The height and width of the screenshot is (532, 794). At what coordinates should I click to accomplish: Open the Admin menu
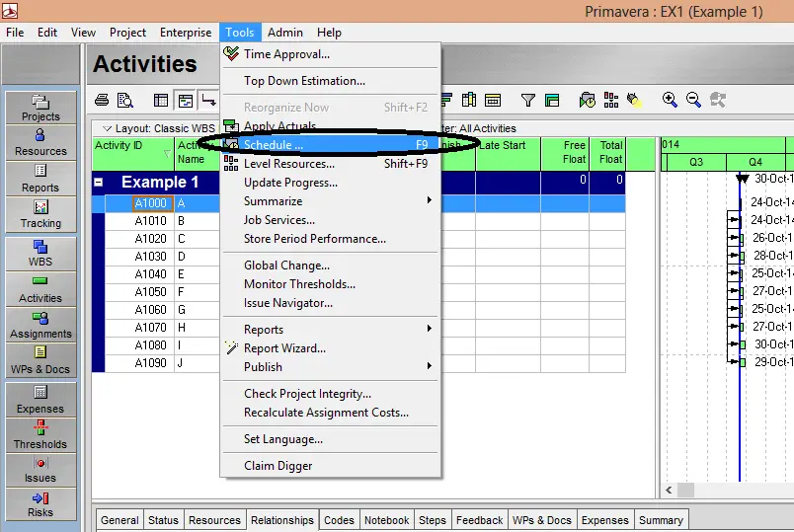285,33
